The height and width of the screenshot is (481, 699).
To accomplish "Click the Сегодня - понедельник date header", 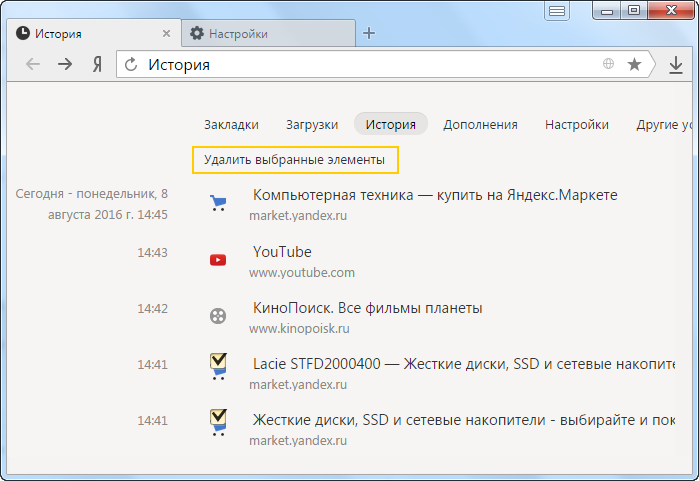I will [x=92, y=204].
